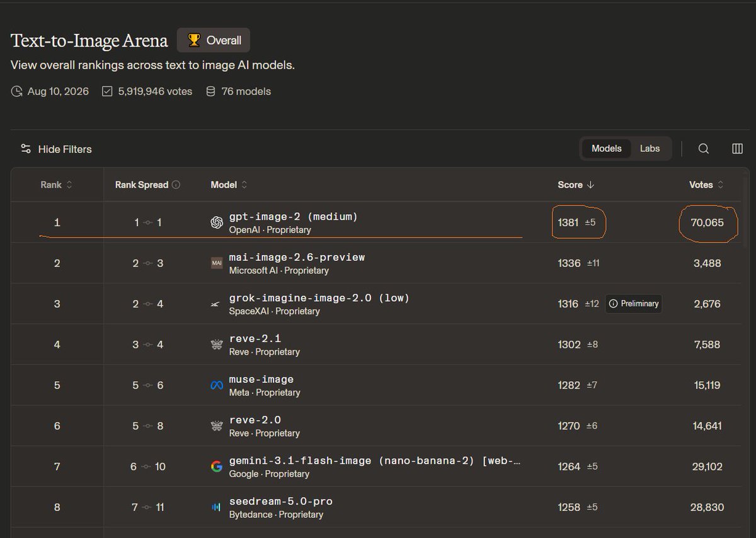Click the Text-to-Image Arena heading
This screenshot has height=538, width=756.
point(89,41)
